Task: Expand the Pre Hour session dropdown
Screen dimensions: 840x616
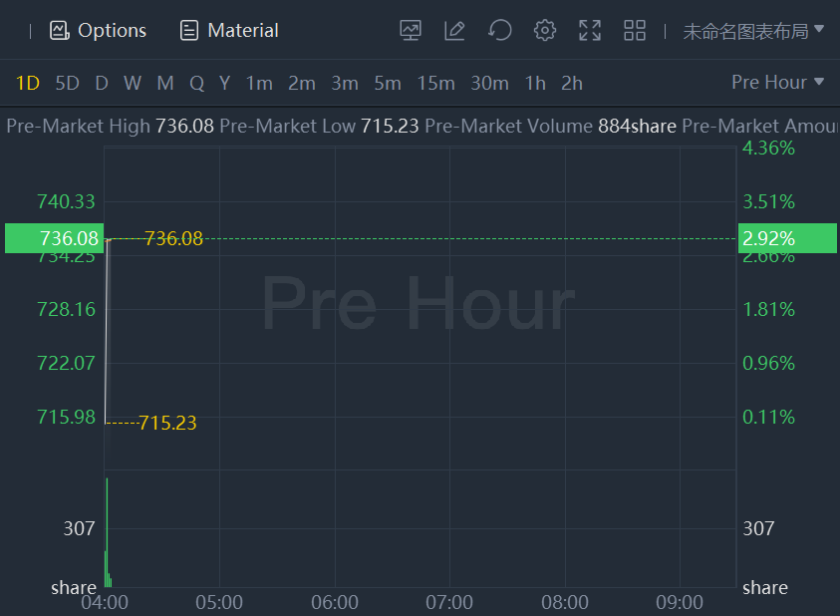Action: point(777,82)
